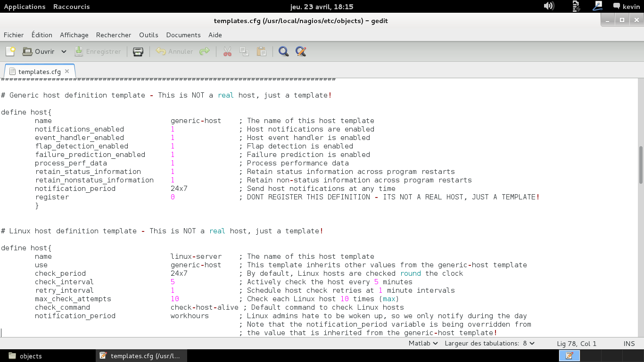Open the Fichier menu
The image size is (644, 362).
14,35
